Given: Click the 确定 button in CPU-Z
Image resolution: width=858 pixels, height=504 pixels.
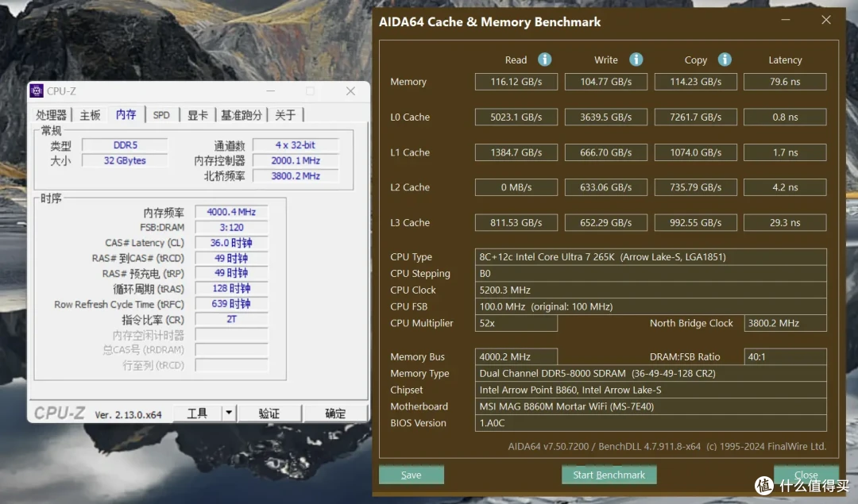Looking at the screenshot, I should pos(335,414).
